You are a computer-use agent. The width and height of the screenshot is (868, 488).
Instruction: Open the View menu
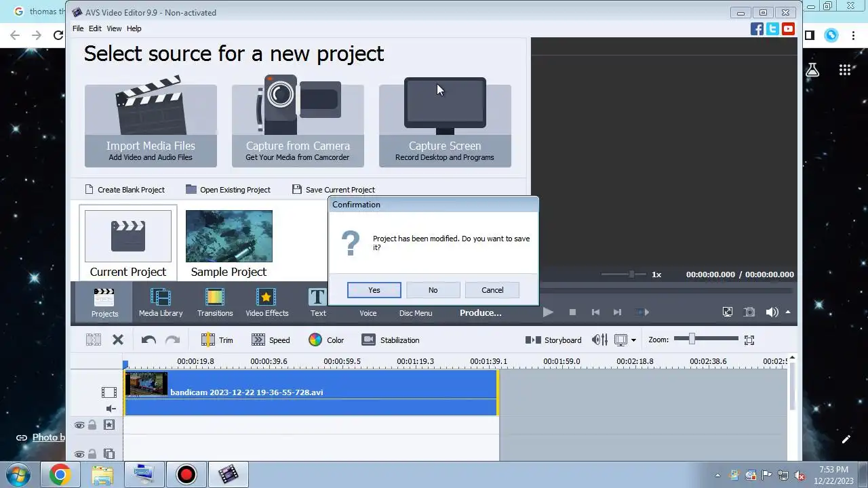click(x=114, y=28)
